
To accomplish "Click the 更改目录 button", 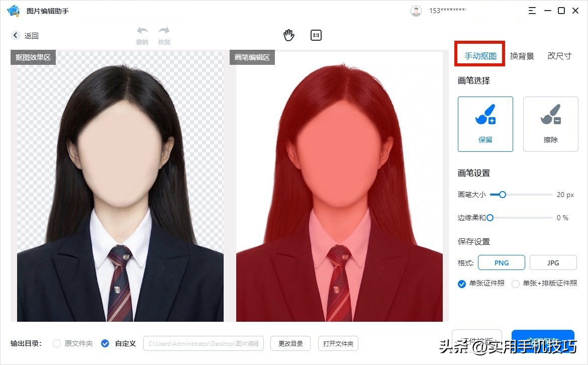I will point(290,343).
